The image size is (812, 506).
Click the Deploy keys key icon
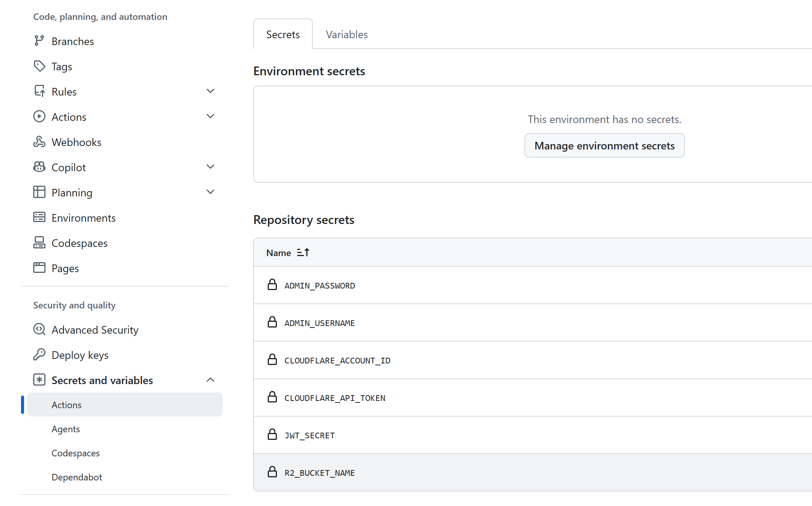39,355
